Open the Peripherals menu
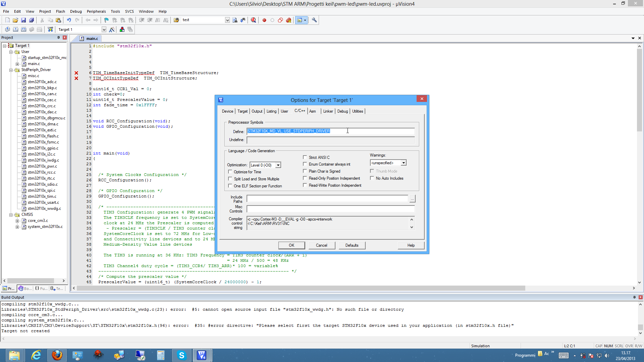644x362 pixels. pos(96,11)
